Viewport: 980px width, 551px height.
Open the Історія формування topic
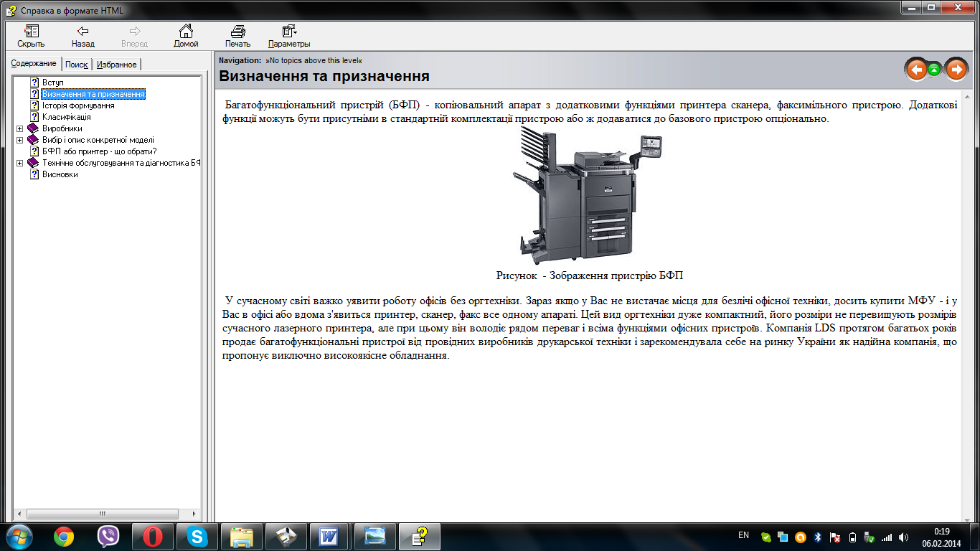pos(78,105)
